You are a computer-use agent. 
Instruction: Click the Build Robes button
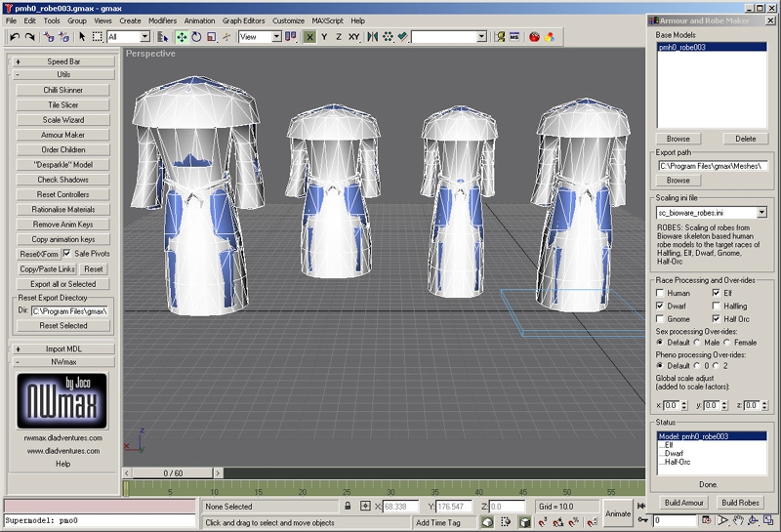tap(739, 502)
